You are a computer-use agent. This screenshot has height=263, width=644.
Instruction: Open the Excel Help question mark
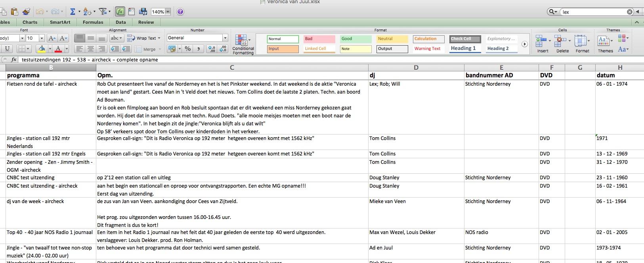tap(180, 12)
